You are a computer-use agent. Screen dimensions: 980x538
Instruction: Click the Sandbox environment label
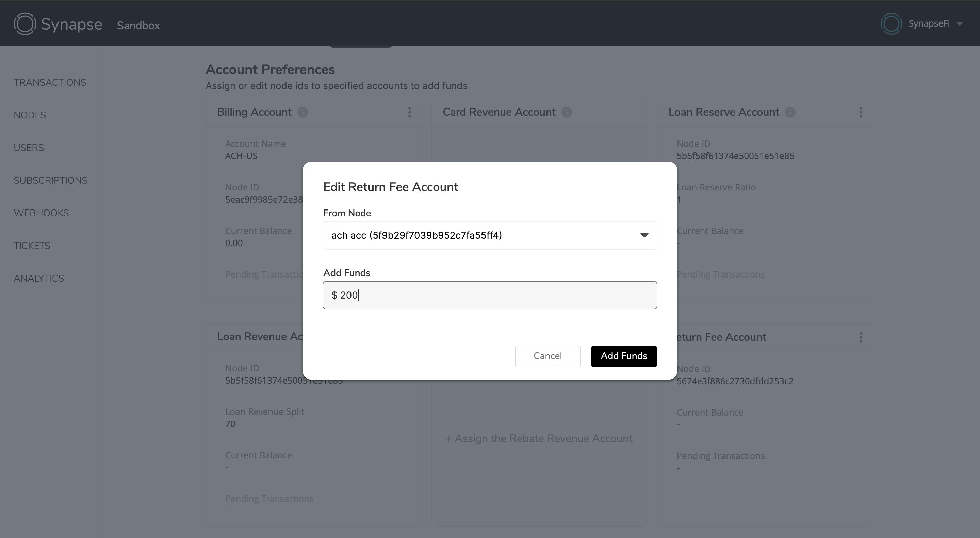coord(138,26)
